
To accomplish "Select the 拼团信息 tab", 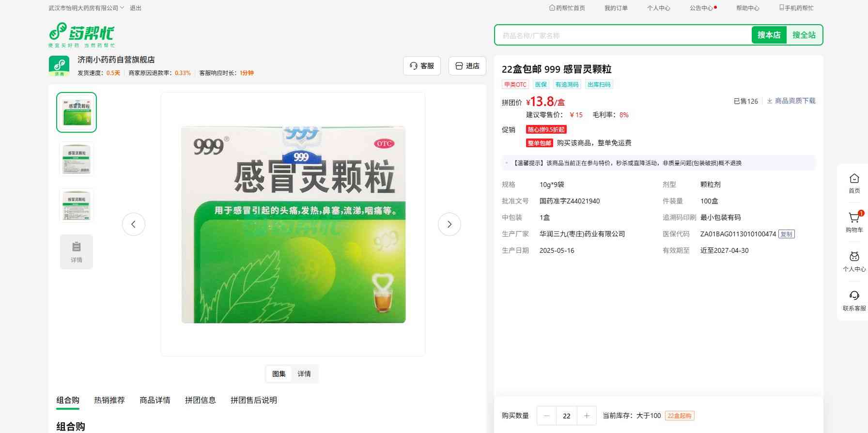I will [x=200, y=400].
